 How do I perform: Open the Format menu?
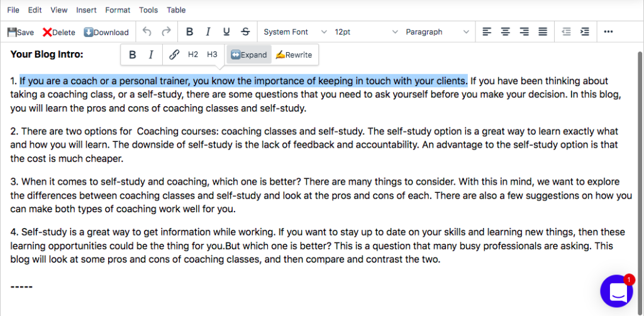click(118, 10)
